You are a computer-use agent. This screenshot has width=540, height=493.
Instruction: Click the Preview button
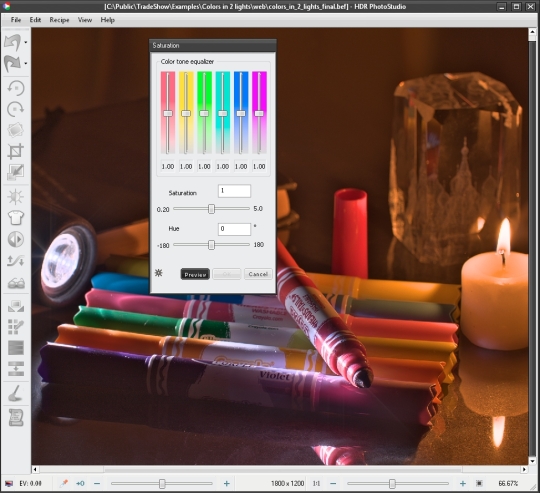(x=195, y=274)
